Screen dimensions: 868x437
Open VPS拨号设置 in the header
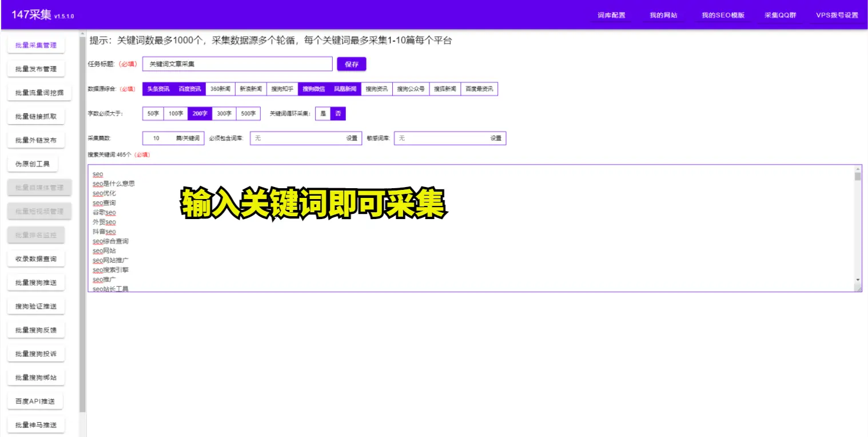(837, 15)
